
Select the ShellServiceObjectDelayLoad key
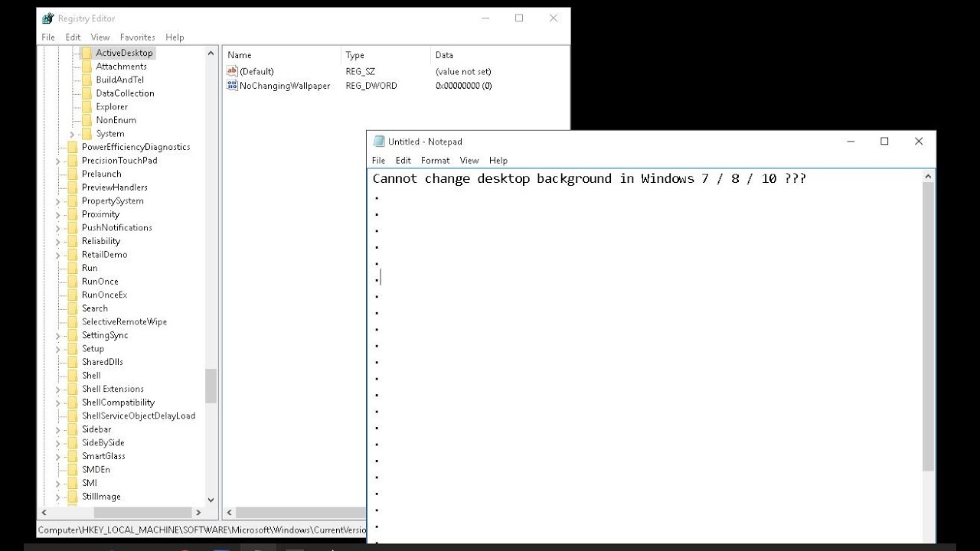point(139,416)
